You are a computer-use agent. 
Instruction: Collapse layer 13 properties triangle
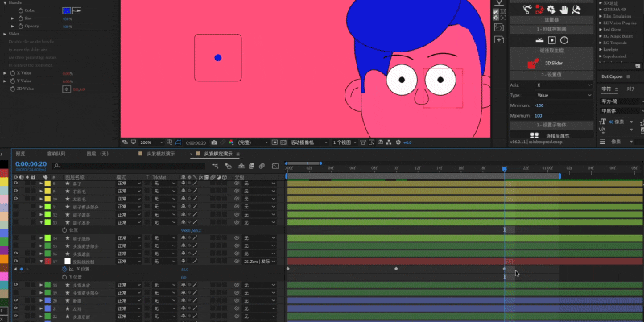41,223
